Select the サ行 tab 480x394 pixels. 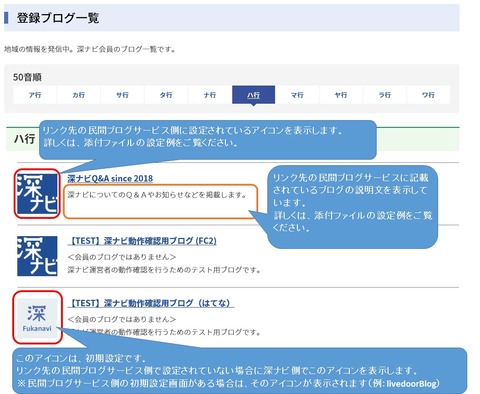tap(122, 95)
